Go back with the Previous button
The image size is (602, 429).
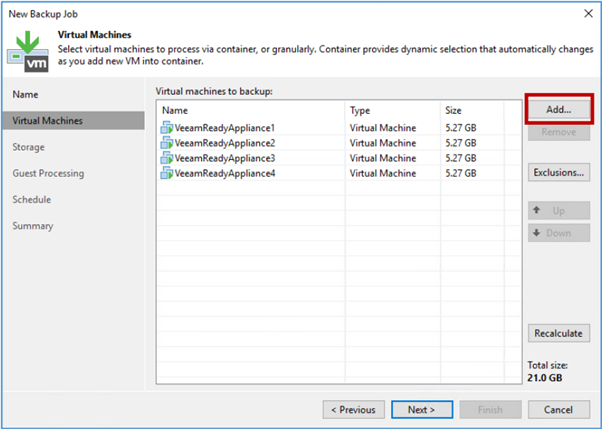tap(354, 410)
